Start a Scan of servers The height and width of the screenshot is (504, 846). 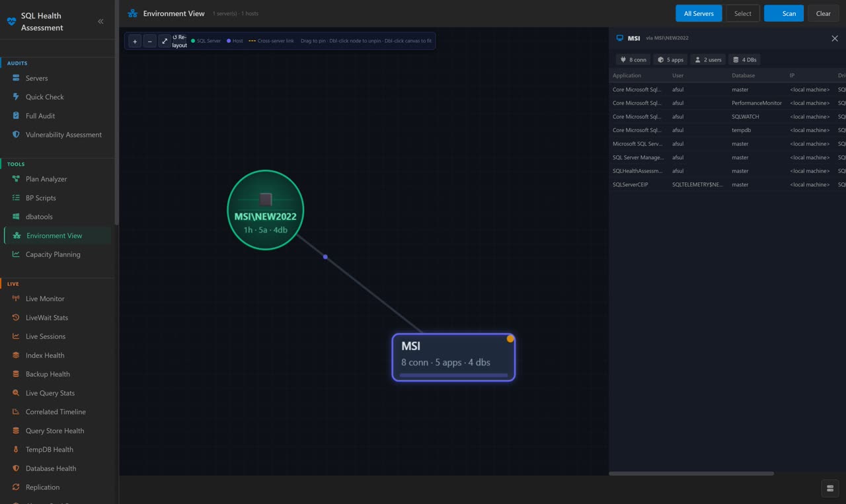pos(783,13)
